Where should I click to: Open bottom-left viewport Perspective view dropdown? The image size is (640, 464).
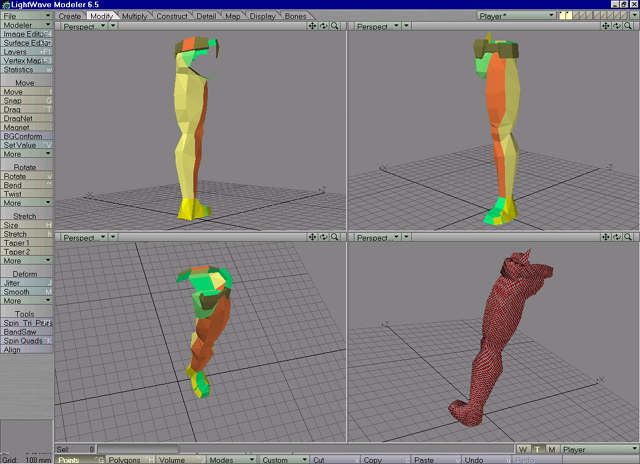(x=84, y=237)
